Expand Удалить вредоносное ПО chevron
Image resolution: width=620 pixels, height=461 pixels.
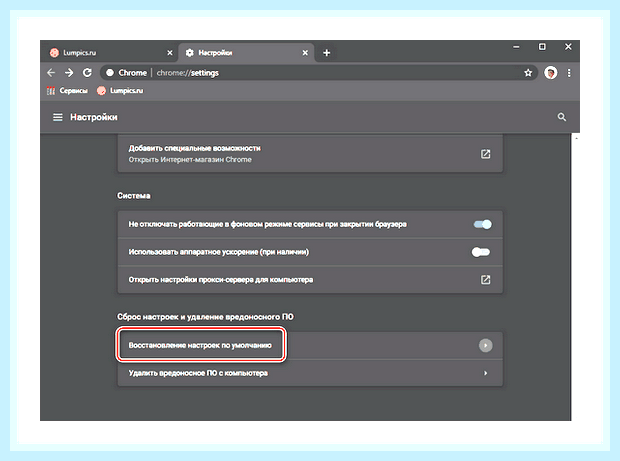point(486,373)
